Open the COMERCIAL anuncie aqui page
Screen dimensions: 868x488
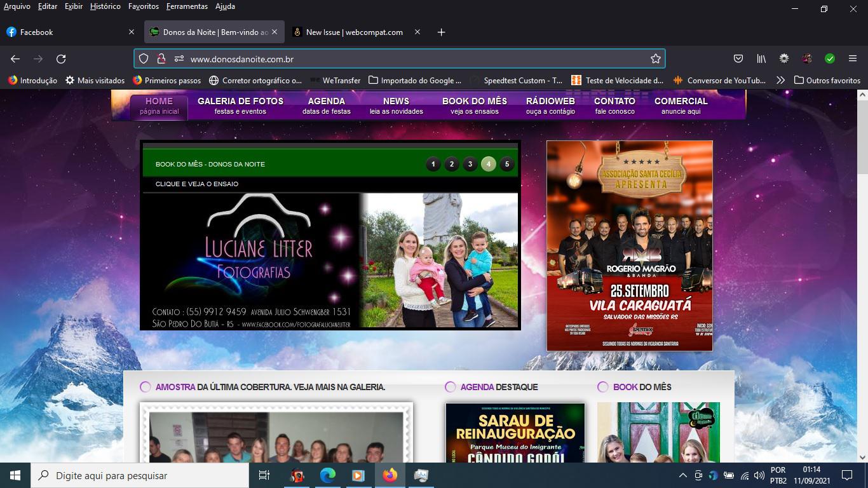click(681, 106)
